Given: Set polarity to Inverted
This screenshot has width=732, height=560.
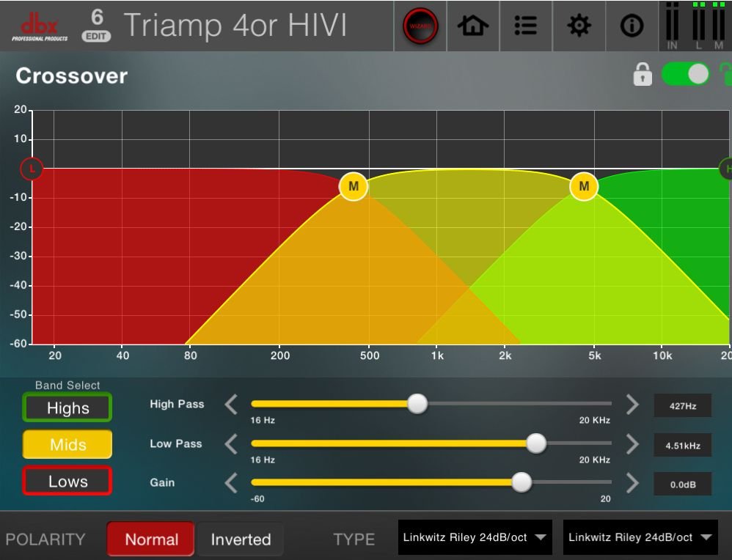Looking at the screenshot, I should [241, 539].
